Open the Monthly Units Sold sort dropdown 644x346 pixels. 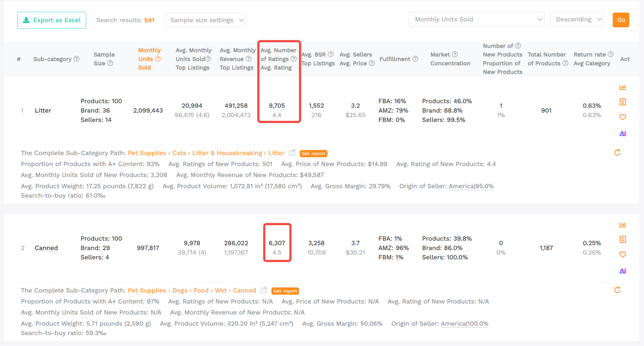coord(476,19)
